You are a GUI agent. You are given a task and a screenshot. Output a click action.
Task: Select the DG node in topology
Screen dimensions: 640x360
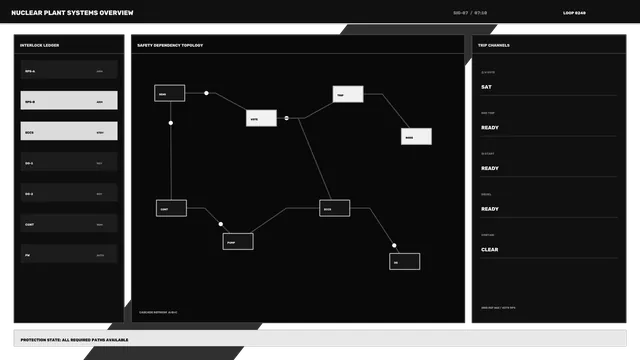(404, 262)
